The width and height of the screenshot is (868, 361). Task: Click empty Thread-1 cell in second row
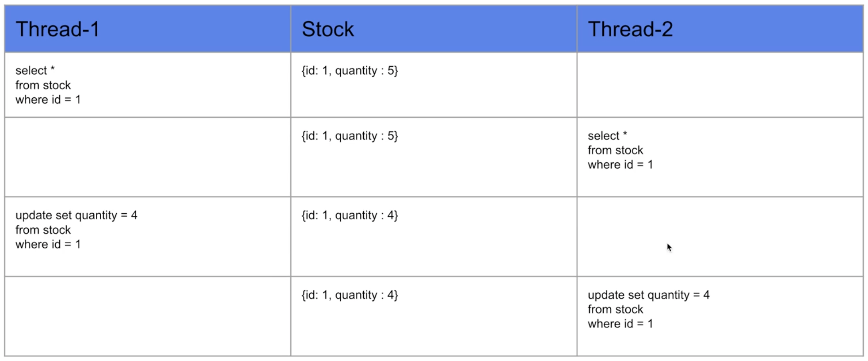148,157
